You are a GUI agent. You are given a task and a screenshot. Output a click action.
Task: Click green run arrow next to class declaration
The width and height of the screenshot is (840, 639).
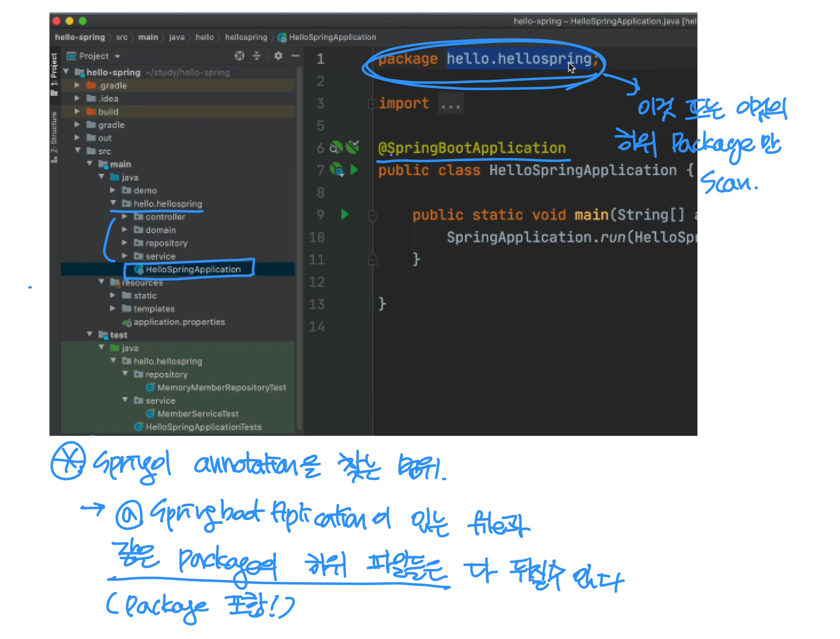[x=354, y=170]
